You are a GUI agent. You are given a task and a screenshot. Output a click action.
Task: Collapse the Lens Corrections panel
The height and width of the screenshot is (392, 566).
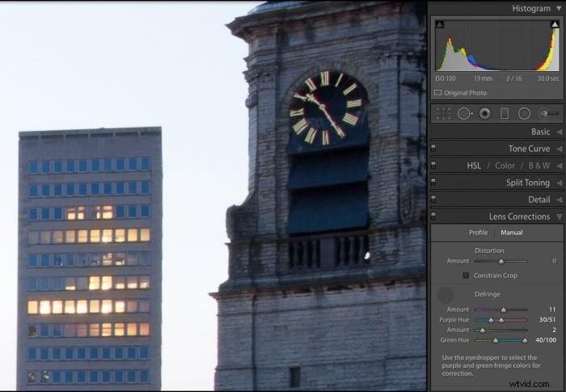pyautogui.click(x=560, y=217)
